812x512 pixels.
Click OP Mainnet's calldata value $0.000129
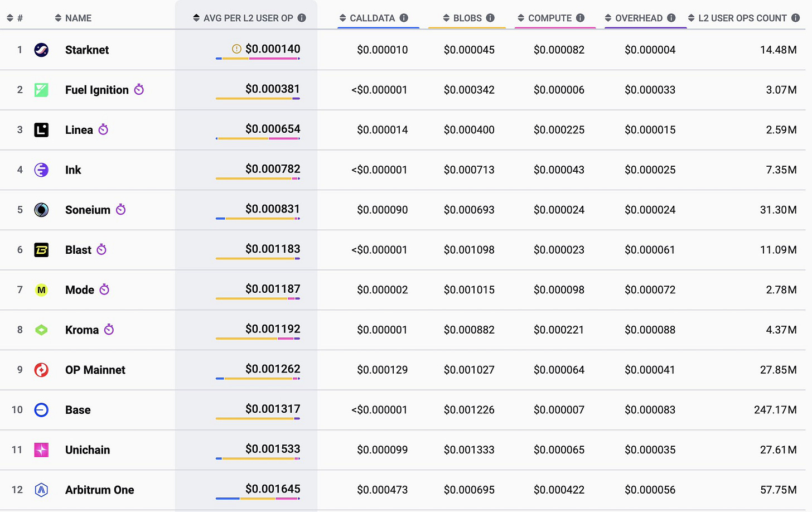click(383, 370)
